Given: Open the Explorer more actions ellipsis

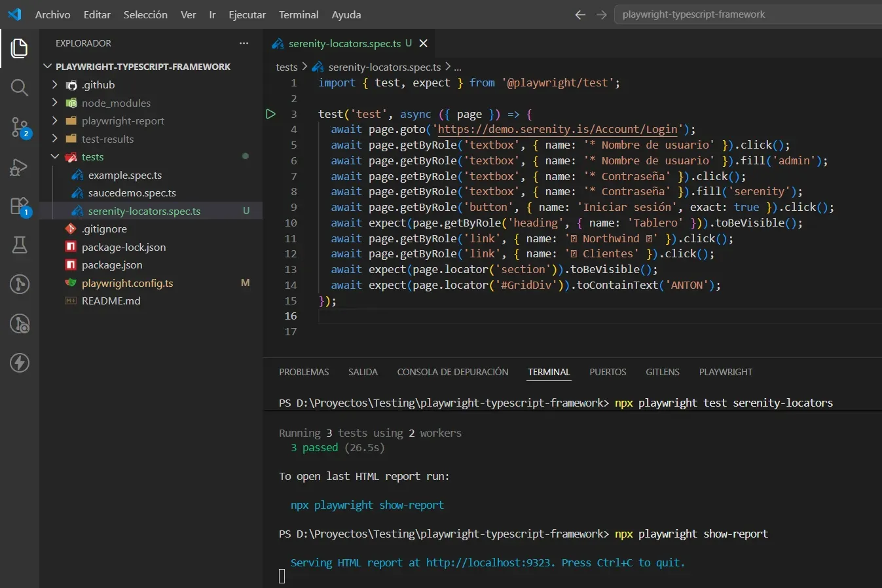Looking at the screenshot, I should [243, 43].
